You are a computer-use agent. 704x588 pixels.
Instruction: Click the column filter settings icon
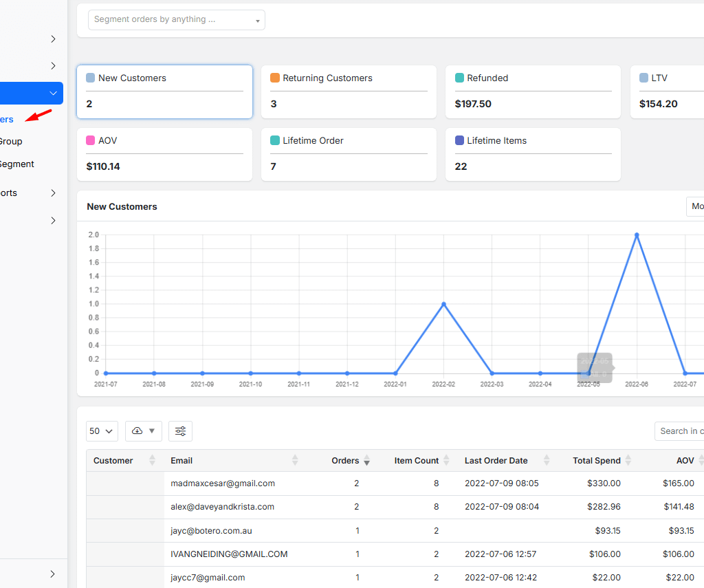(180, 431)
